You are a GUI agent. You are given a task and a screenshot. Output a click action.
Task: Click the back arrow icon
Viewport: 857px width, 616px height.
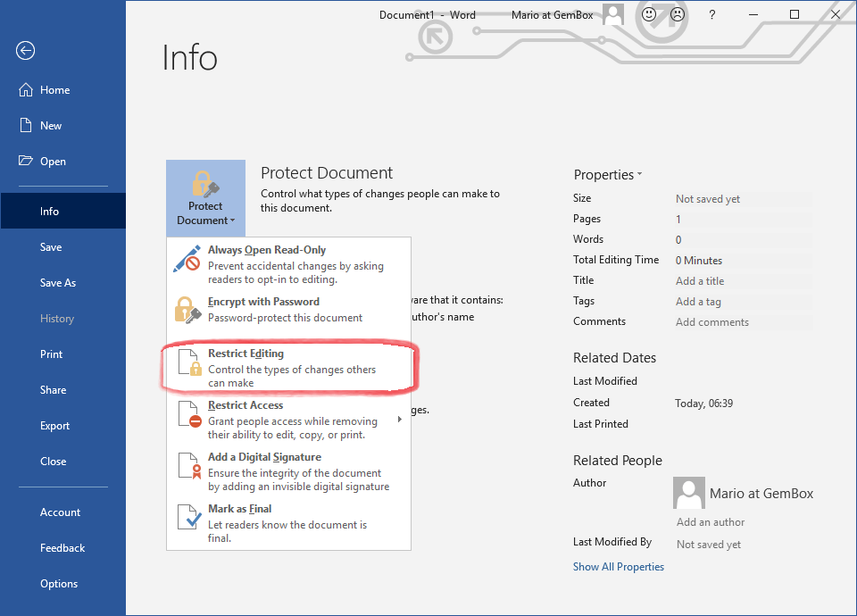25,51
